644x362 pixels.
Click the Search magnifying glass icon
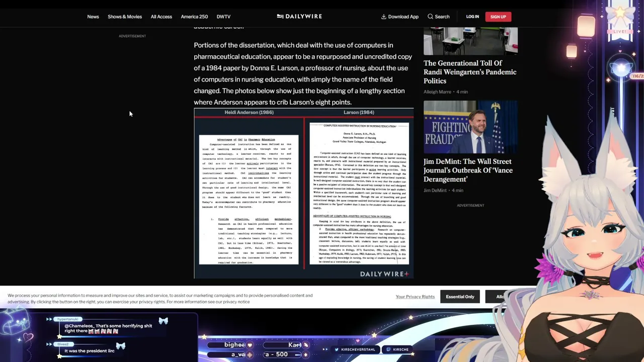pyautogui.click(x=430, y=17)
